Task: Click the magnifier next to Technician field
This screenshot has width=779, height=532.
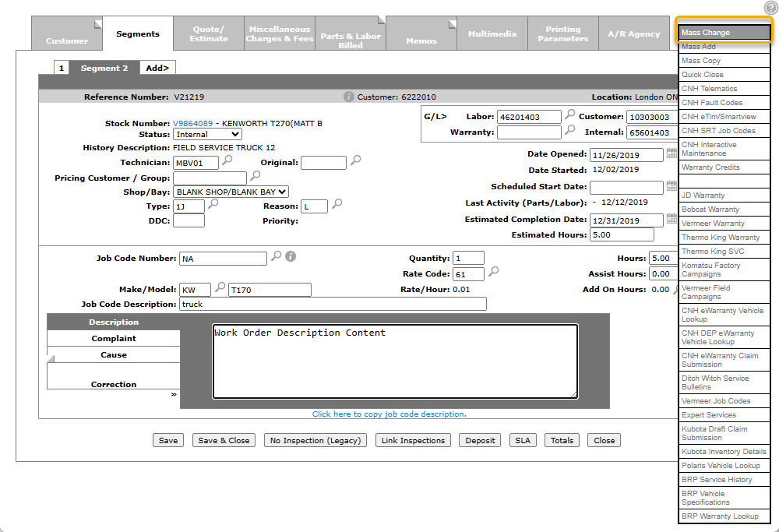Action: [x=227, y=160]
